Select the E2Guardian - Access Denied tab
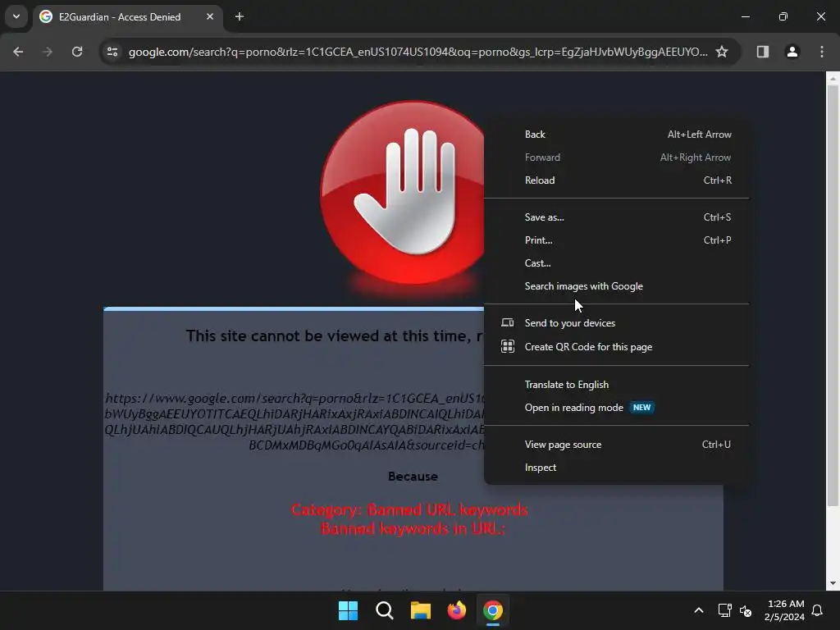The height and width of the screenshot is (630, 840). (129, 17)
